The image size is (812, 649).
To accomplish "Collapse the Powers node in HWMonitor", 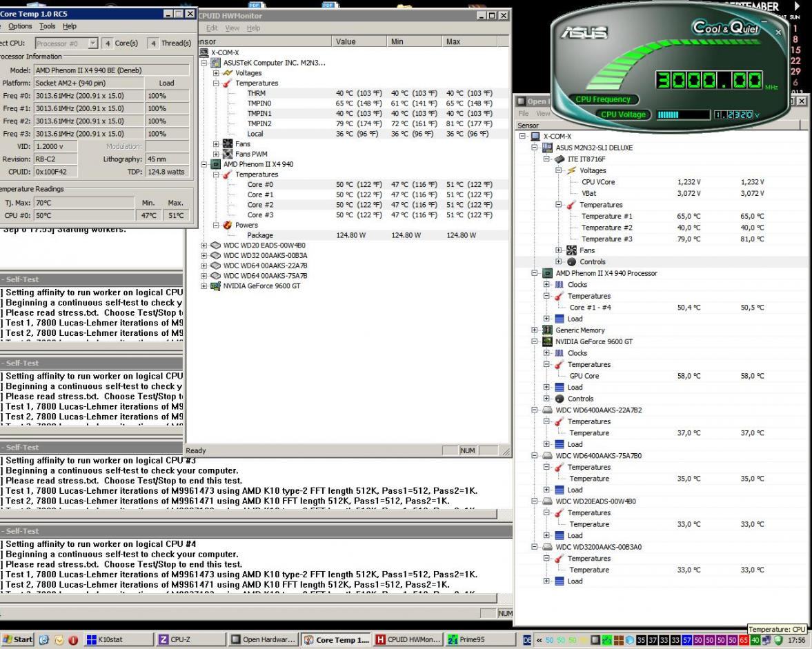I will pos(216,225).
